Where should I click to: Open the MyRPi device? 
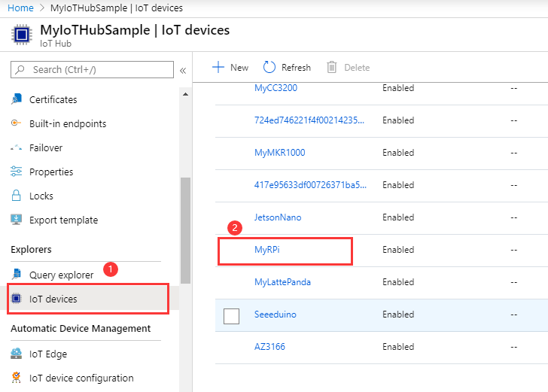click(x=267, y=250)
